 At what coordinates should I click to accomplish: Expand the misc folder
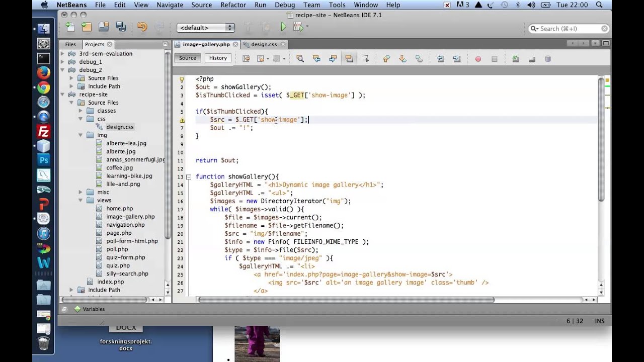[x=80, y=192]
